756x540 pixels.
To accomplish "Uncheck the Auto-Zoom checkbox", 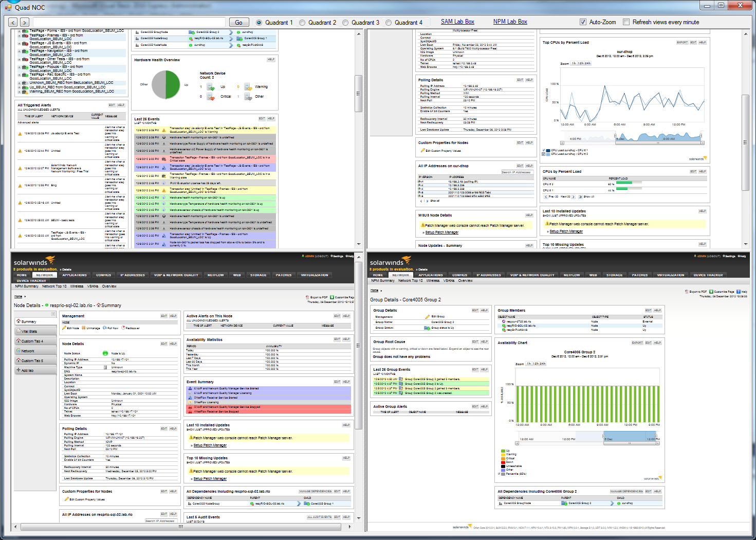I will [583, 22].
